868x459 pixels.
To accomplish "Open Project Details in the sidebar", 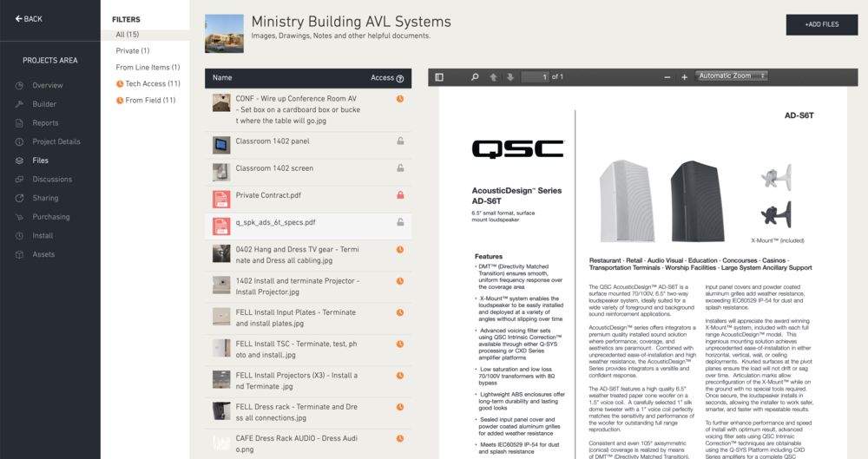I will click(56, 141).
